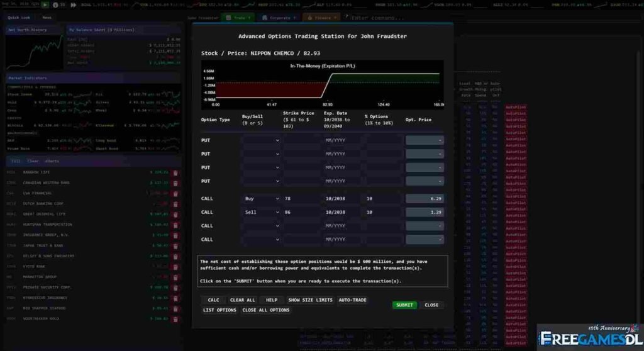Viewport: 644px width, 351px height.
Task: Select the Net Worth History panel tab
Action: (34, 30)
